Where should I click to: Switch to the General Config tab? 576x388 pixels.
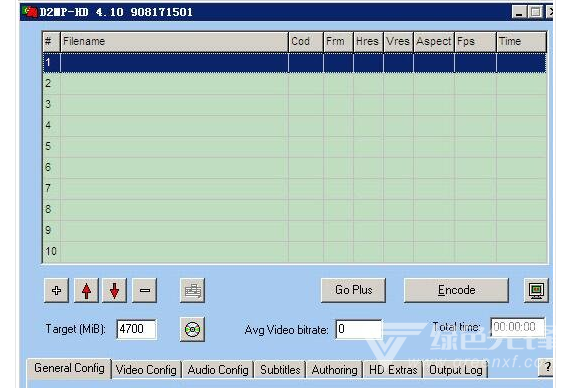(69, 368)
